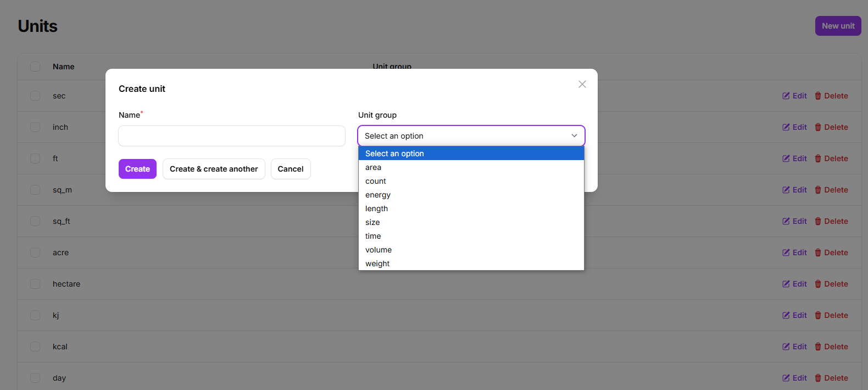The image size is (868, 390).
Task: Check the checkbox next to day
Action: click(x=35, y=378)
